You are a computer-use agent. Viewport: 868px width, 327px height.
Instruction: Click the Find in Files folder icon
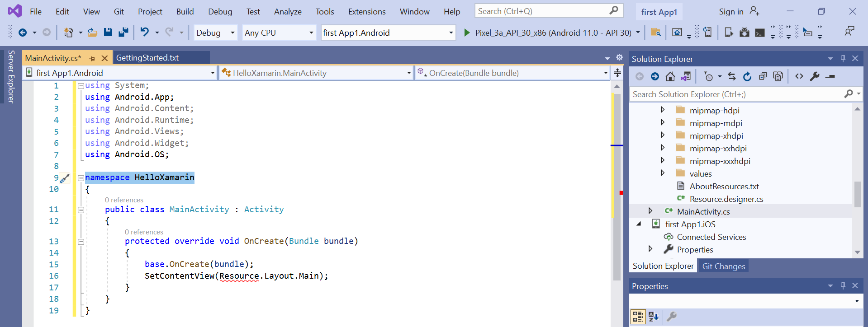[x=655, y=33]
